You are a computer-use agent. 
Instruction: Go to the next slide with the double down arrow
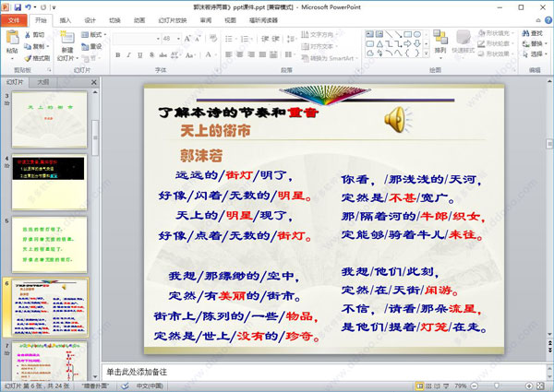click(549, 350)
